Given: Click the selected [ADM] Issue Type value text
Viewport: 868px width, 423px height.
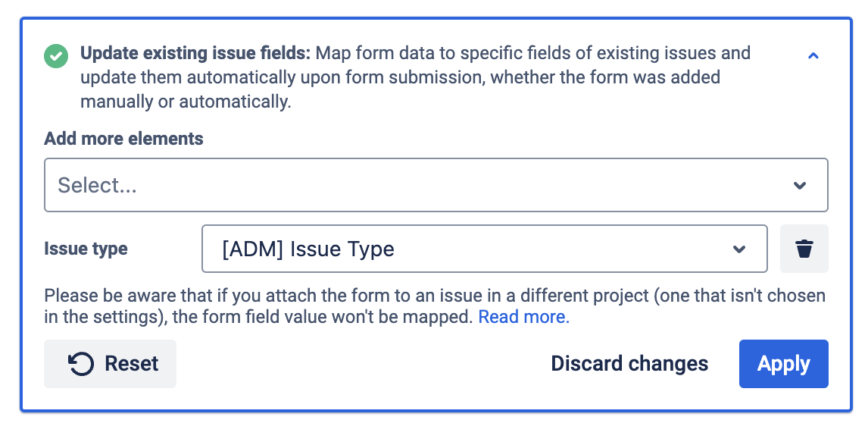Looking at the screenshot, I should pyautogui.click(x=308, y=249).
